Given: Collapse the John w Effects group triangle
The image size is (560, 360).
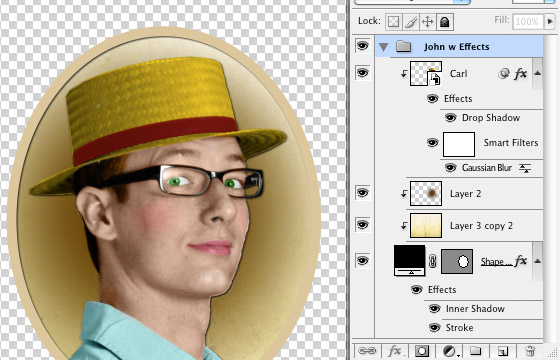Looking at the screenshot, I should [x=384, y=47].
